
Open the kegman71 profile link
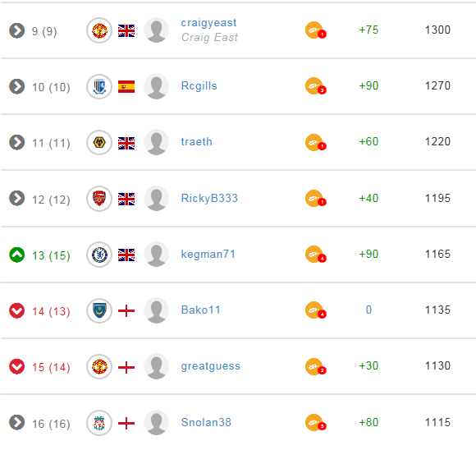(x=208, y=254)
